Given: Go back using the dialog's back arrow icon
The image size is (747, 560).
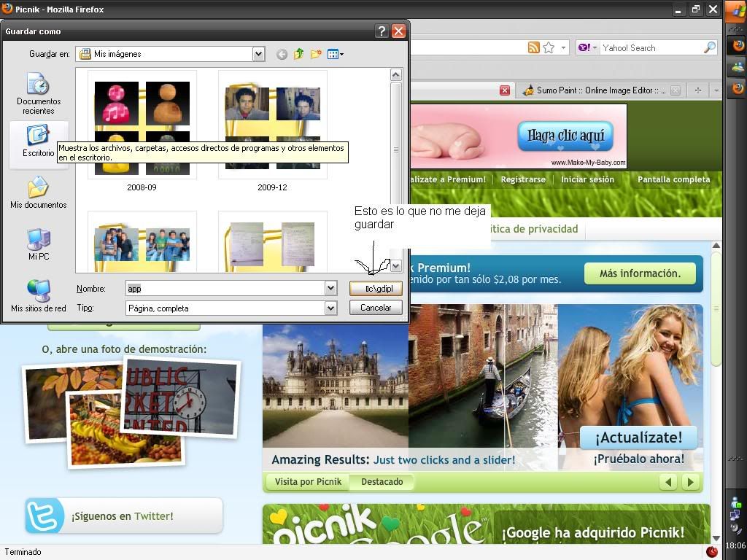Looking at the screenshot, I should [282, 54].
